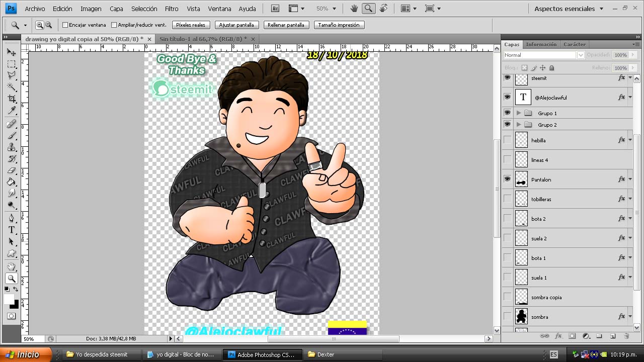Hide the Pantalon layer

pos(507,179)
